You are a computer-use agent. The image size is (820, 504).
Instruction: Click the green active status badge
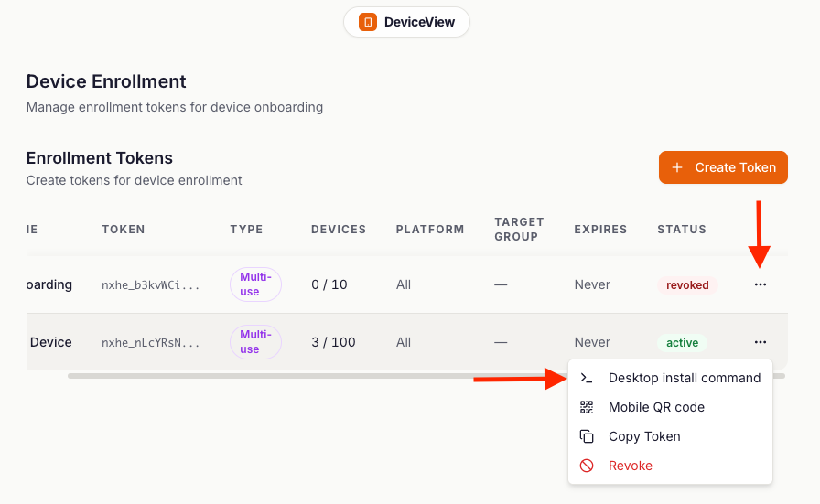pos(682,343)
